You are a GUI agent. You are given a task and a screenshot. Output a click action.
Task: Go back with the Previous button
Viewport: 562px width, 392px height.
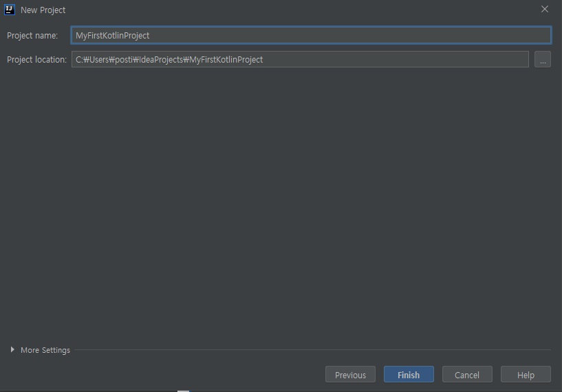point(350,374)
